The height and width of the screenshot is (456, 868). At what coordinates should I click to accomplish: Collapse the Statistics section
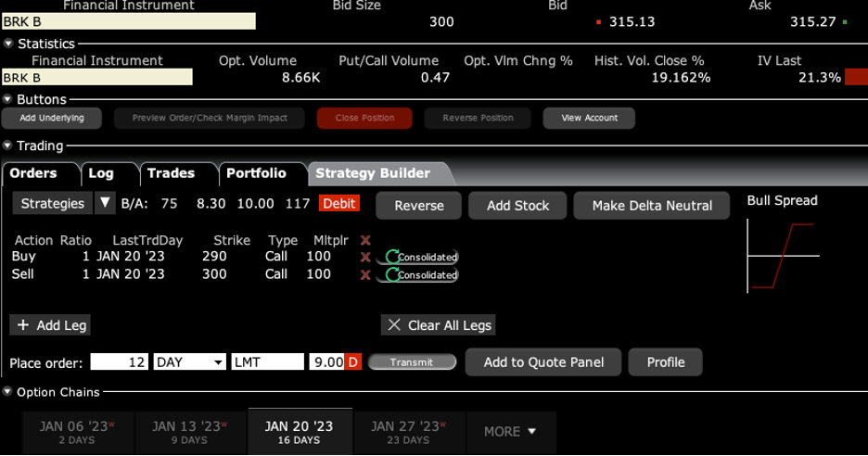click(x=7, y=44)
